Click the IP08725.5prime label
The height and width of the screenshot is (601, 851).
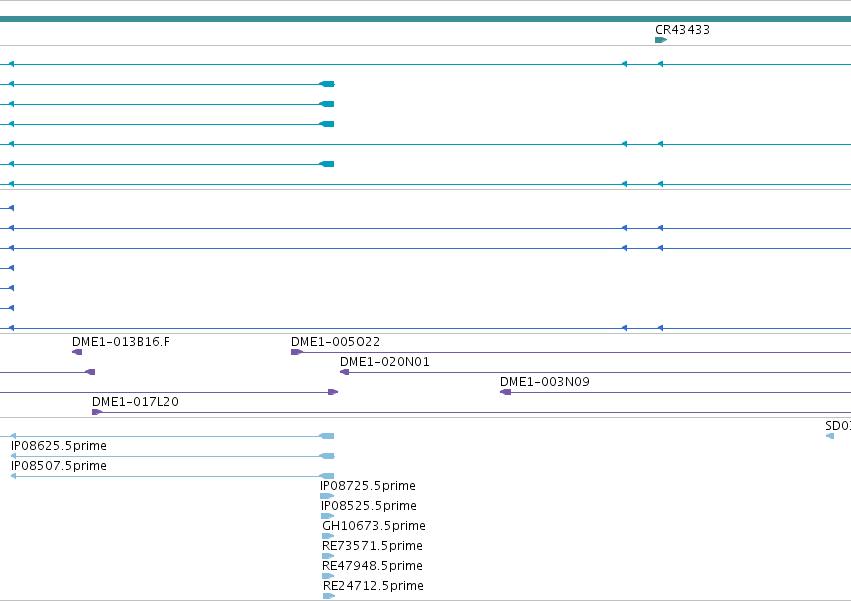click(x=368, y=486)
